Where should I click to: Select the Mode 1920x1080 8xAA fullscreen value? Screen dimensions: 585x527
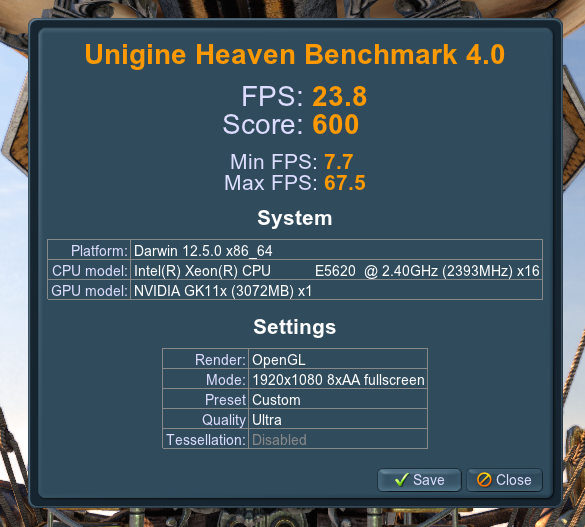coord(338,380)
